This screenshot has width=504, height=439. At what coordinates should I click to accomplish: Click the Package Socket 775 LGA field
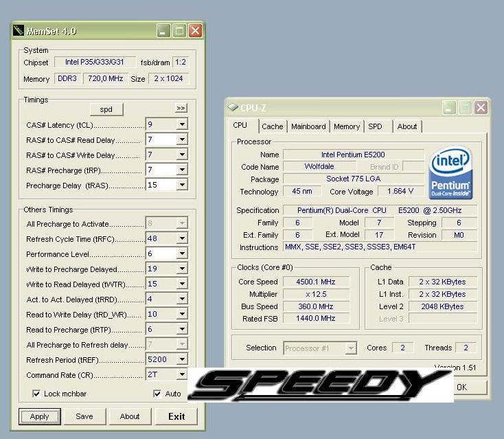pyautogui.click(x=353, y=179)
